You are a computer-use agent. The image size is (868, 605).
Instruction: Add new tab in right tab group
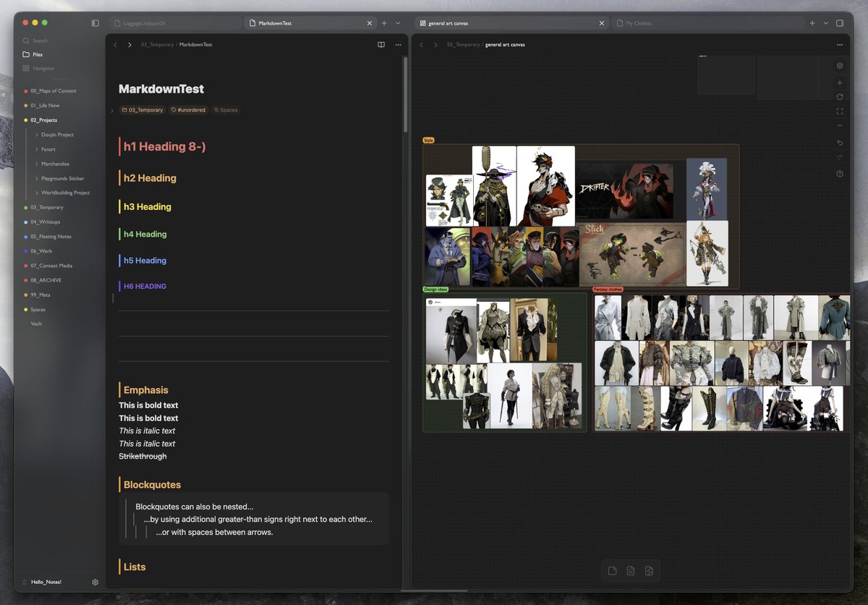[812, 23]
